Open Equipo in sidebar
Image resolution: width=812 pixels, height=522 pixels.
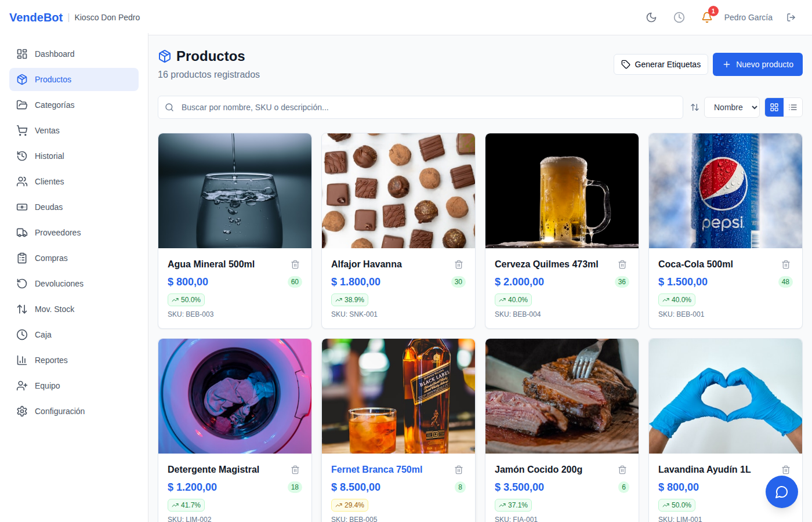(74, 386)
